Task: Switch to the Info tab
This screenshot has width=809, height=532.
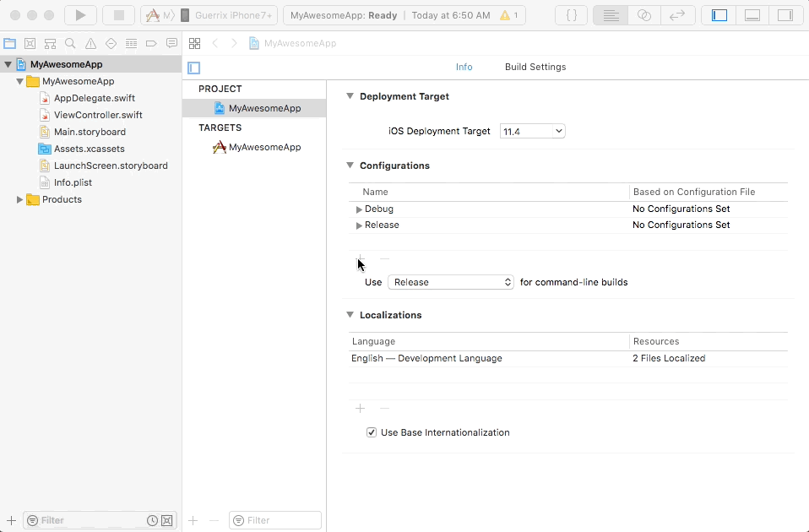Action: coord(464,67)
